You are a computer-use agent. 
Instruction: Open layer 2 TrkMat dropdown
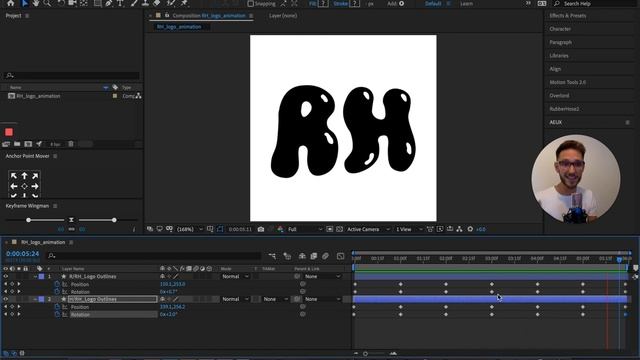tap(275, 299)
